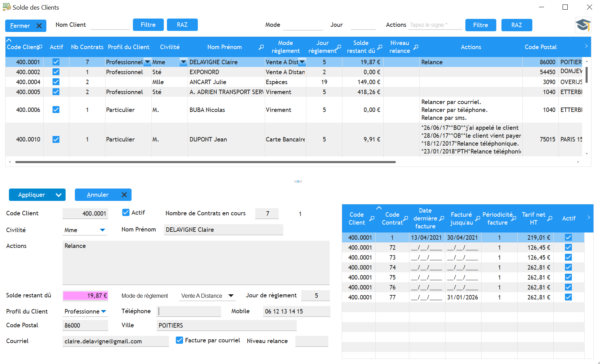
Task: Click the Code Contrat column magnifier
Action: [x=406, y=218]
